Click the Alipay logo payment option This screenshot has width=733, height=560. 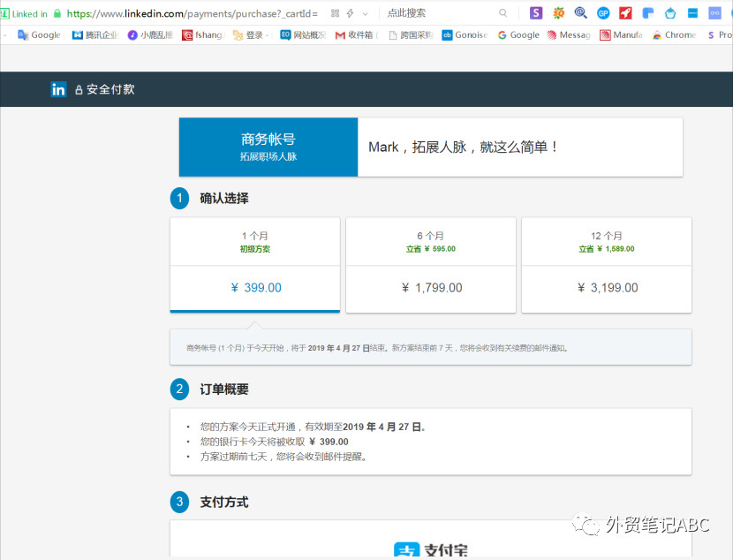pos(431,549)
